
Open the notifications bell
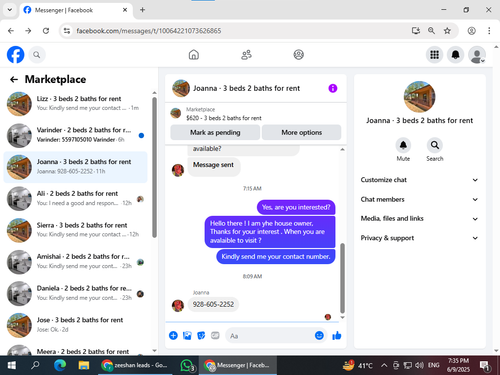coord(455,55)
